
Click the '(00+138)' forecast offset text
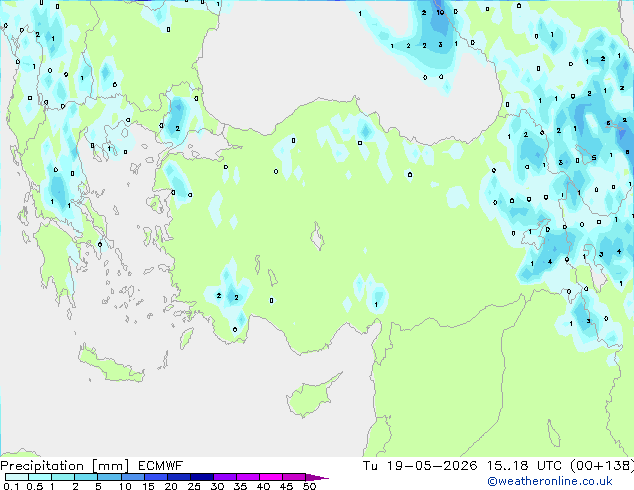(x=602, y=466)
